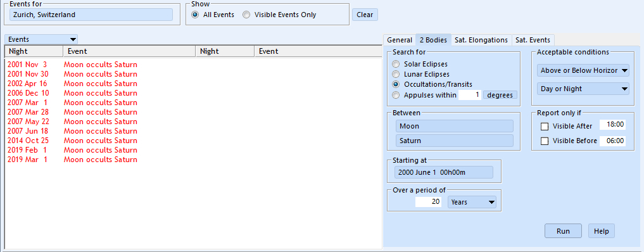Open the Day or Night dropdown
This screenshot has height=252, width=644.
click(583, 89)
